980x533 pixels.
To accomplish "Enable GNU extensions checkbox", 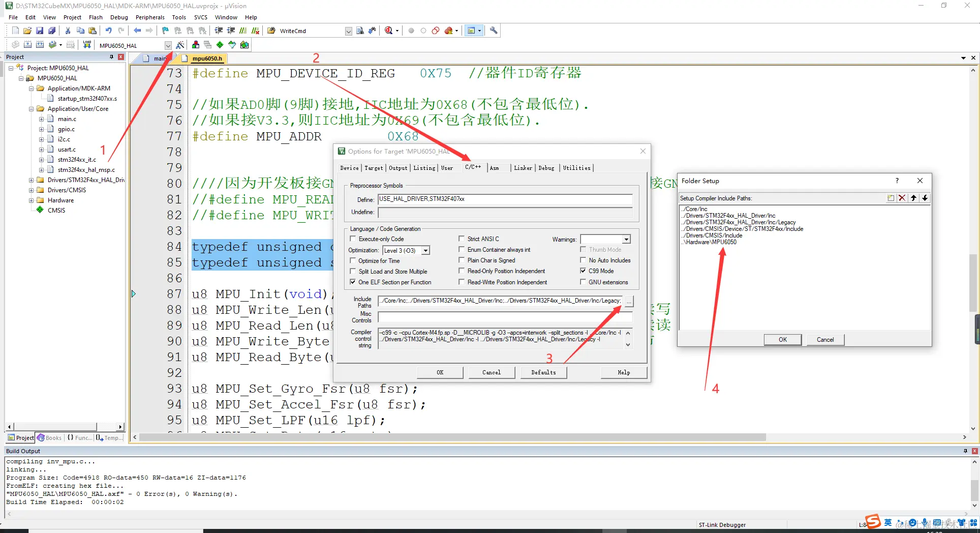I will pyautogui.click(x=583, y=282).
